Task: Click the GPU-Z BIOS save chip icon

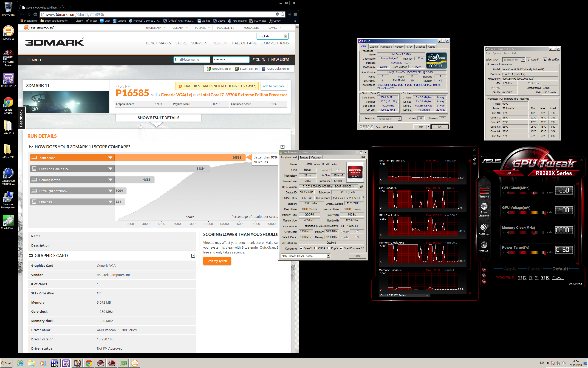Action: click(x=361, y=187)
